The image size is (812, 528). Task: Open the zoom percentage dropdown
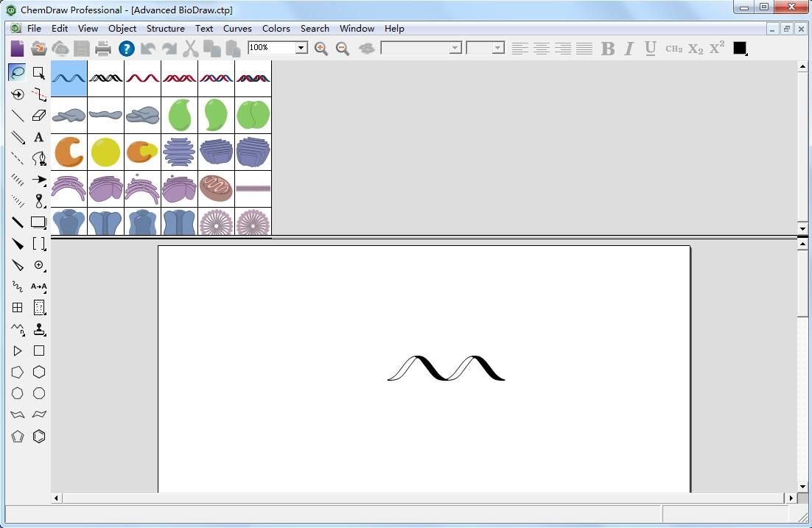(x=301, y=47)
